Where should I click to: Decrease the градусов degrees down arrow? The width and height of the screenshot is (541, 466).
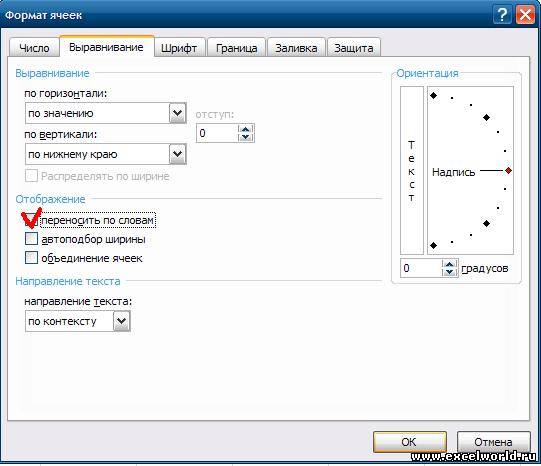pyautogui.click(x=449, y=272)
